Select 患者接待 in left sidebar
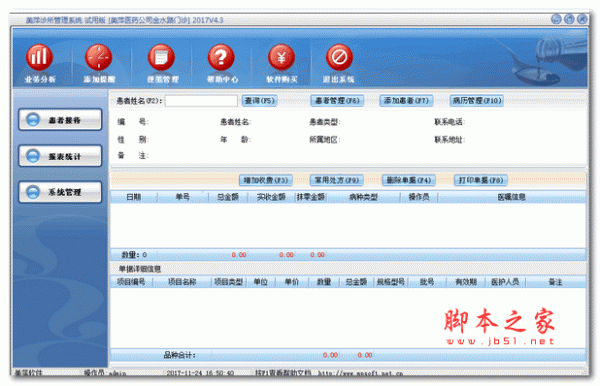The height and width of the screenshot is (386, 600). [x=60, y=120]
